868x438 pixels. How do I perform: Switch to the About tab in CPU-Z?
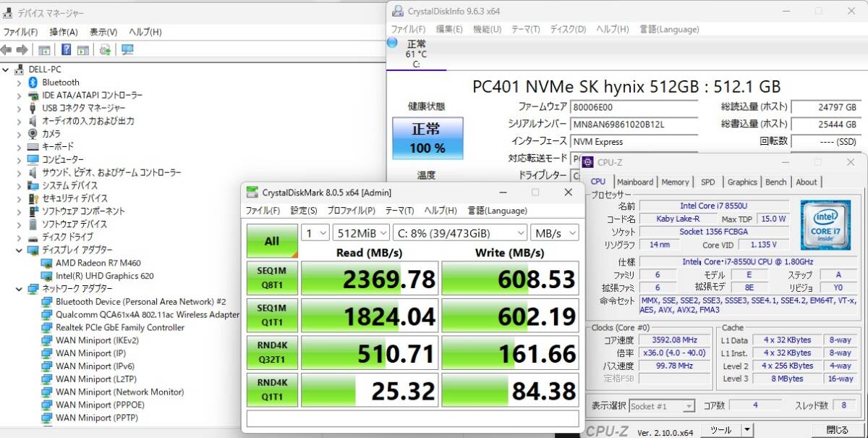click(x=807, y=182)
